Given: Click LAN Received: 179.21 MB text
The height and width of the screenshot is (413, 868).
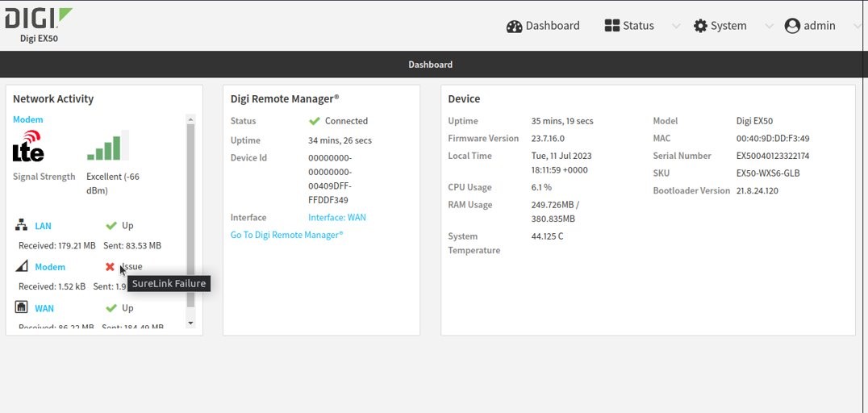Looking at the screenshot, I should tap(57, 246).
